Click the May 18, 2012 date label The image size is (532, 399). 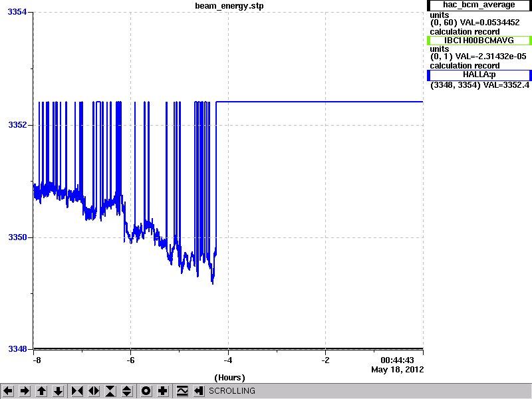(397, 370)
